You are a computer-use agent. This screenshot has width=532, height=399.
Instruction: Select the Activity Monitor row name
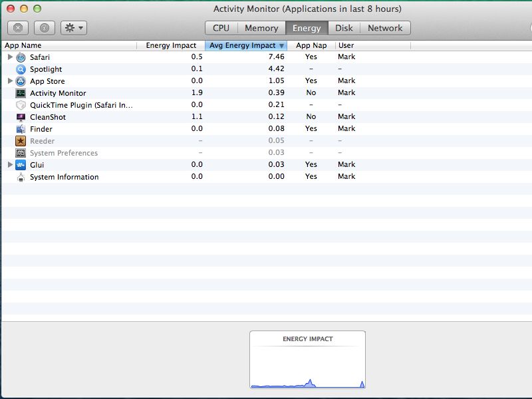[x=58, y=93]
